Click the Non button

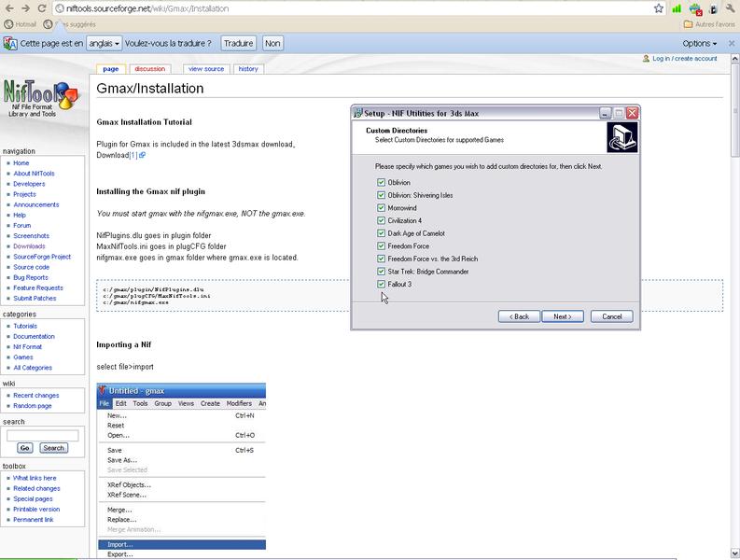click(x=272, y=44)
